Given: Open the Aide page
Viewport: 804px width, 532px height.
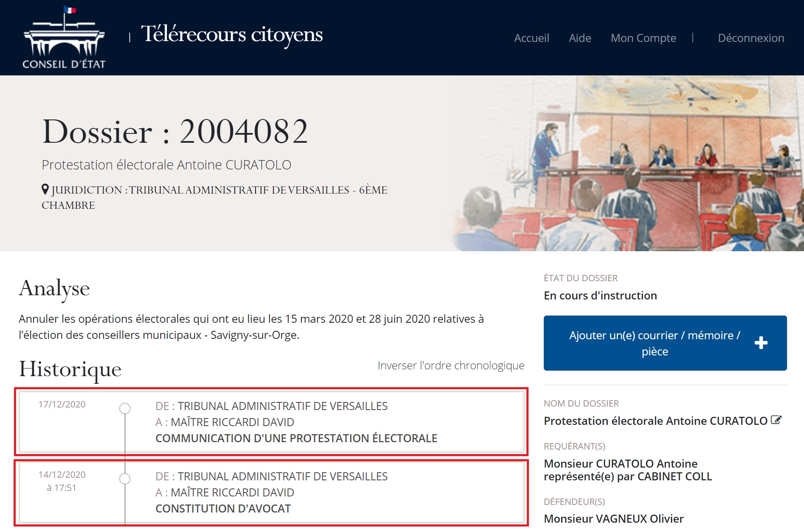Looking at the screenshot, I should [580, 38].
